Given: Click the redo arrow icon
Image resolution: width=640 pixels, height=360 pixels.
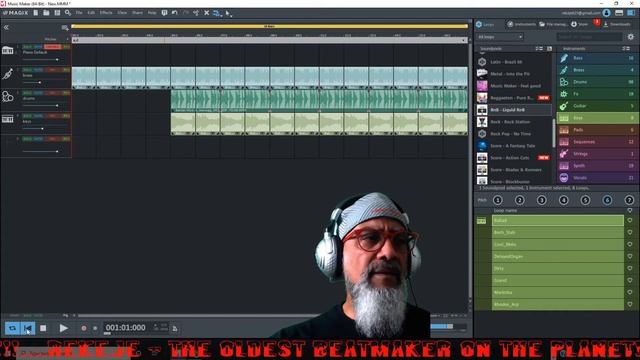Looking at the screenshot, I should click(186, 13).
